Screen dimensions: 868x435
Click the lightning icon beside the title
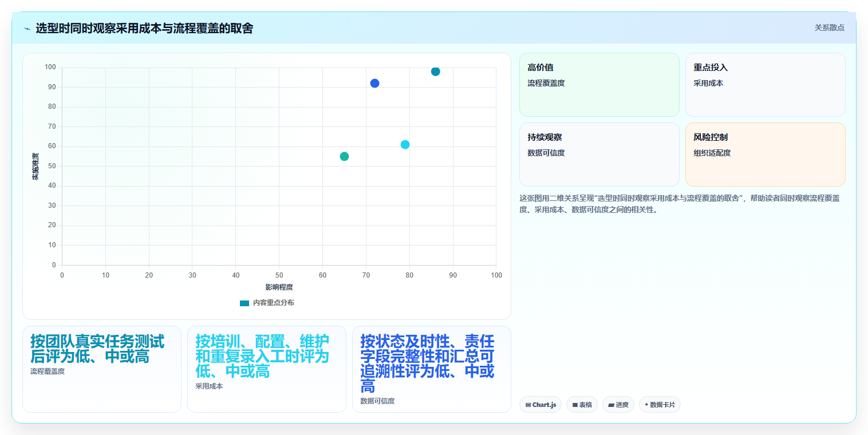27,29
